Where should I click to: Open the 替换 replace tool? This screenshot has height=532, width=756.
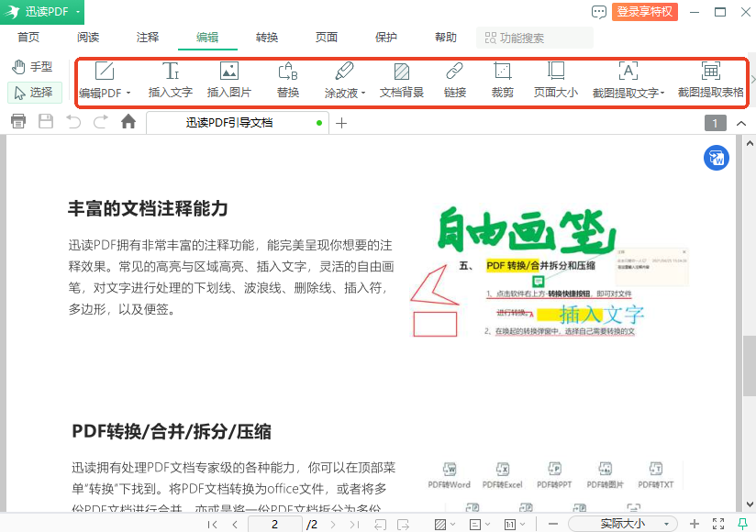[288, 81]
